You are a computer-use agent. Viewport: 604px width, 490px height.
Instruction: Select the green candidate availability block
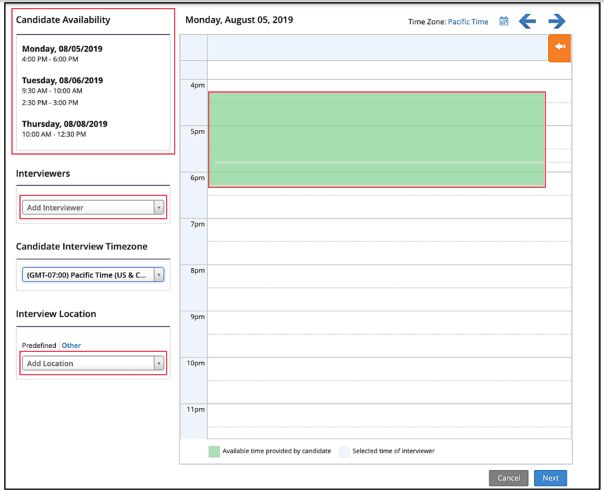pyautogui.click(x=377, y=139)
